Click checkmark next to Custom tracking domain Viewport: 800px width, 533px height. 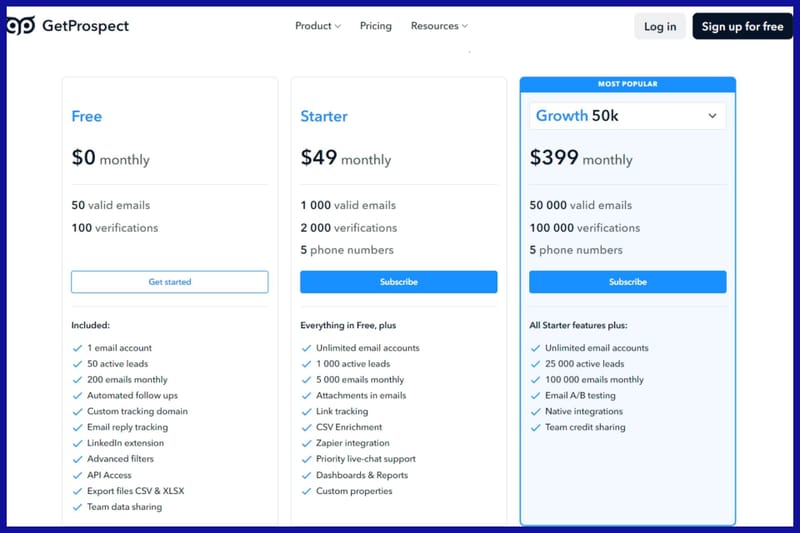click(77, 411)
